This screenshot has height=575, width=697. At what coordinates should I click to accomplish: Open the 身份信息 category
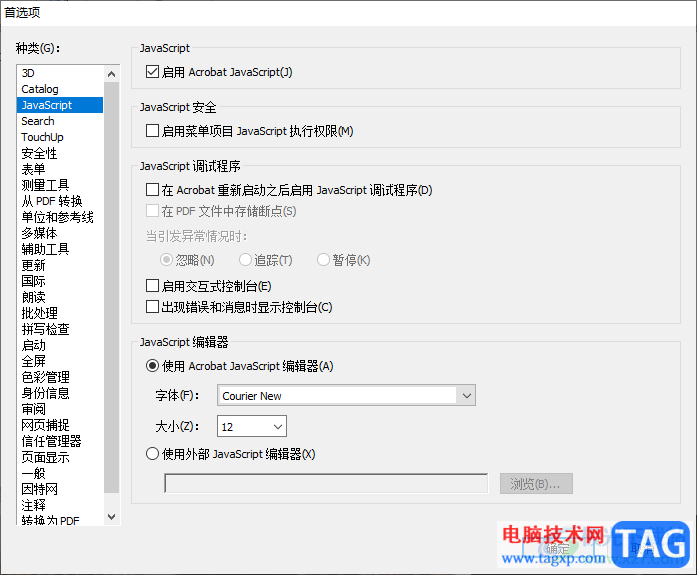60,393
